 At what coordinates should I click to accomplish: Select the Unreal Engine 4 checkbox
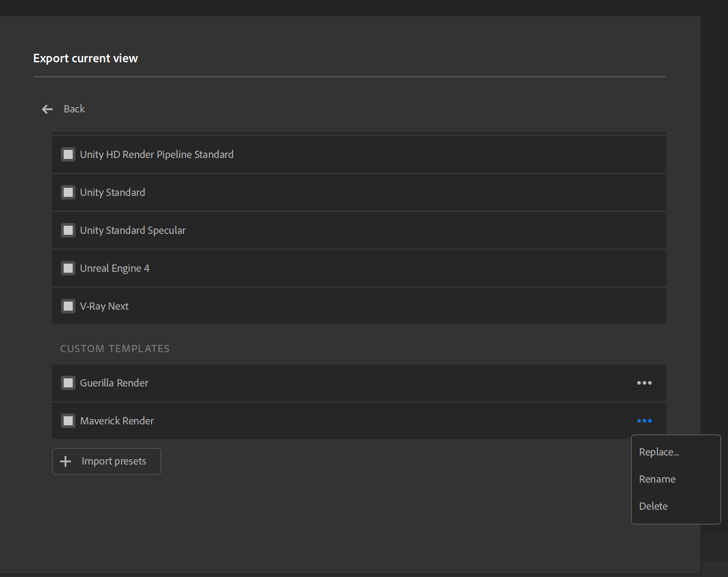tap(68, 268)
